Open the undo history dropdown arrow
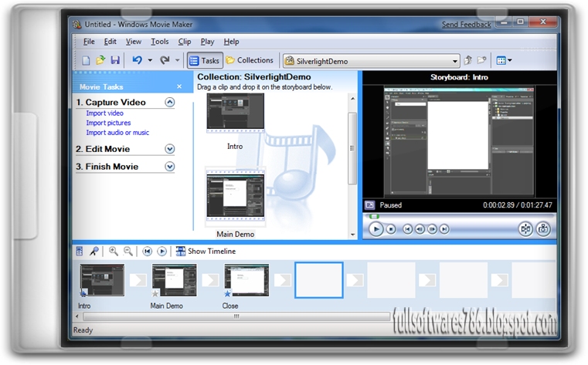Image resolution: width=588 pixels, height=365 pixels. (150, 60)
